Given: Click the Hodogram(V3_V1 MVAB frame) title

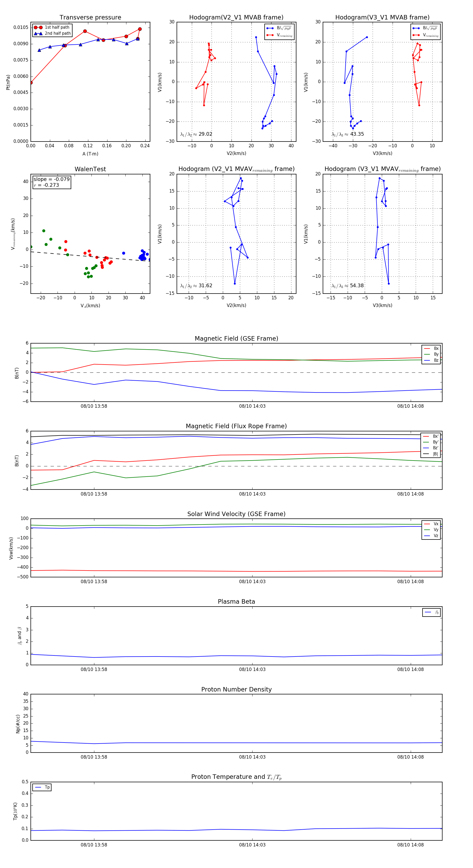Looking at the screenshot, I should pos(382,17).
